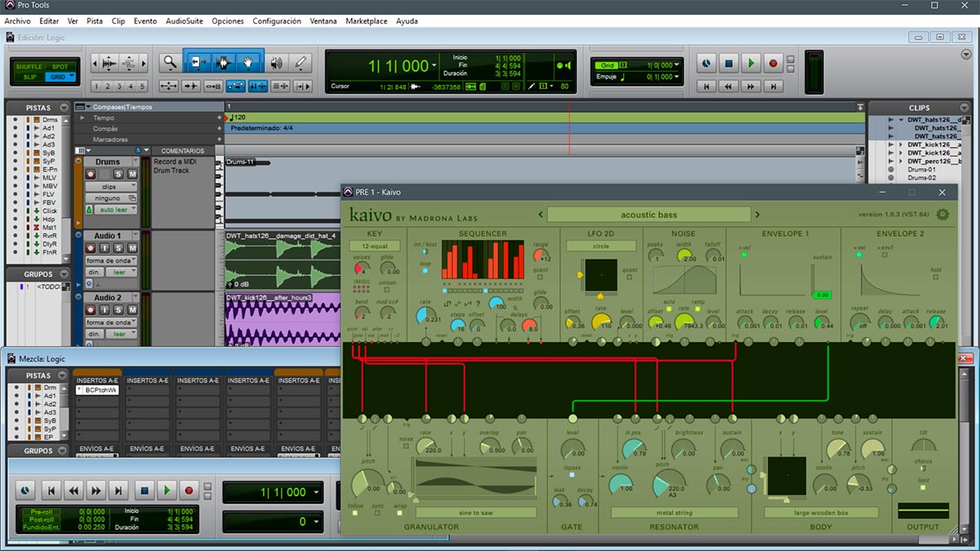Open the Pista menu
This screenshot has width=980, height=551.
tap(95, 21)
